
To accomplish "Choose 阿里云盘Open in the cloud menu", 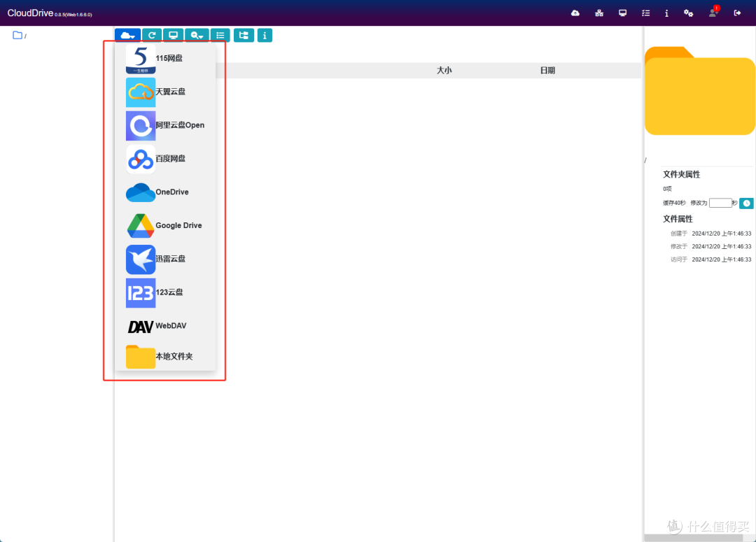I will pos(165,125).
